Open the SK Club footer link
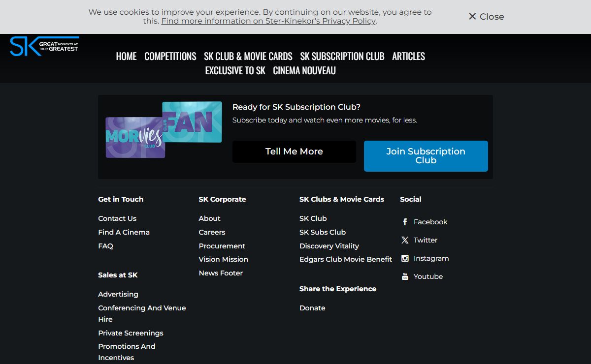Screen dimensions: 591x364 pyautogui.click(x=313, y=218)
